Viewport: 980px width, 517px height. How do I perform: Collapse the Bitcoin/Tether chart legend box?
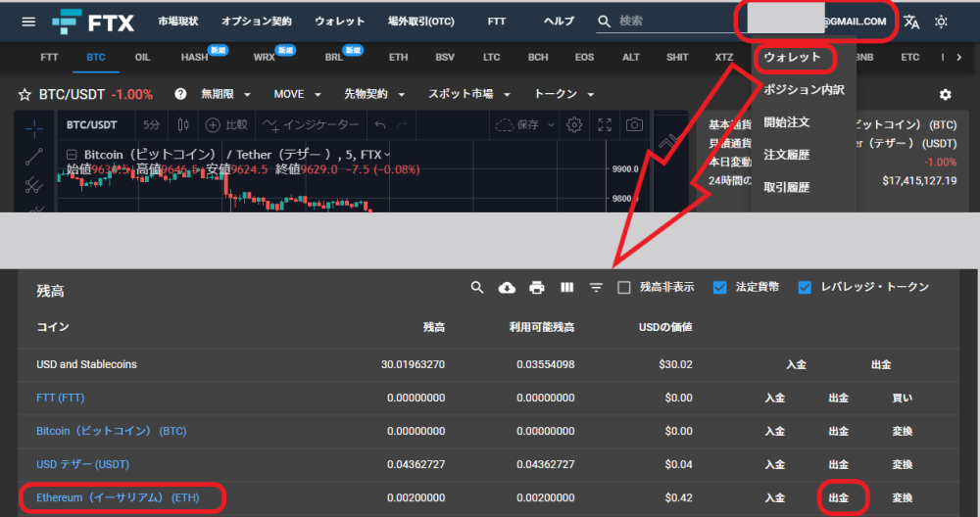(72, 155)
